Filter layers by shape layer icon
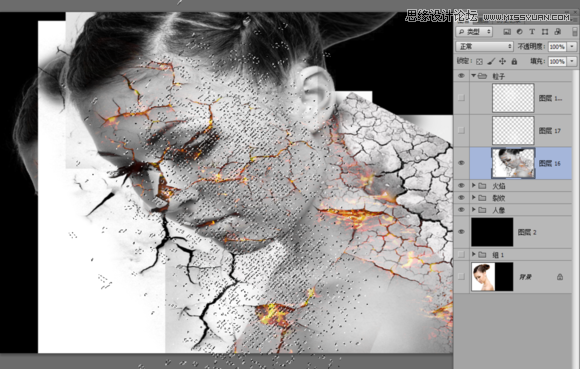Screen dimensions: 580x369 pyautogui.click(x=545, y=32)
